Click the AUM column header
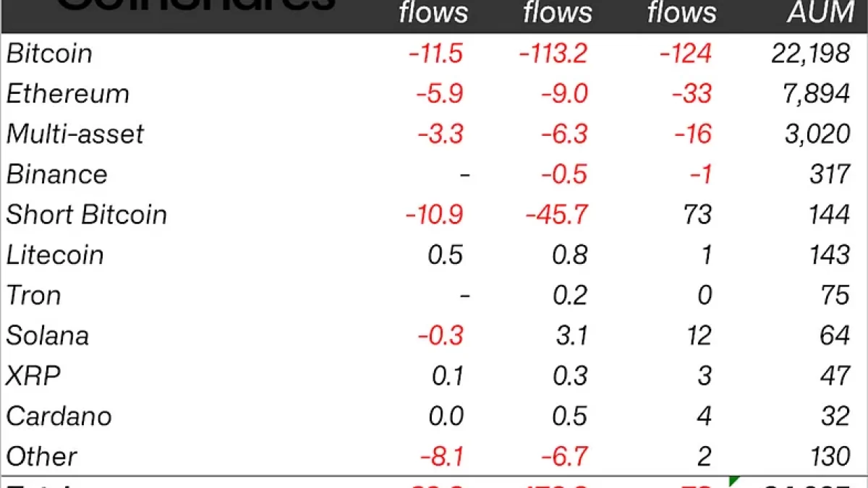Screen dimensions: 868x488 [x=822, y=13]
